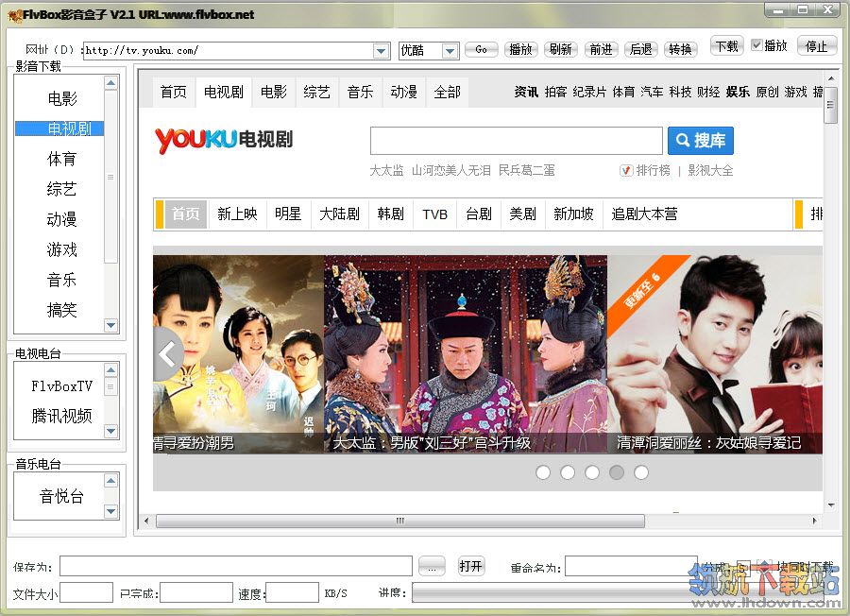850x616 pixels.
Task: Click down arrow in 音乐电台 list
Action: point(110,511)
